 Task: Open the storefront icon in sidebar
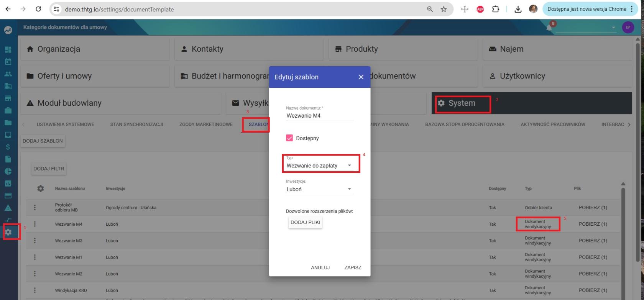point(8,98)
